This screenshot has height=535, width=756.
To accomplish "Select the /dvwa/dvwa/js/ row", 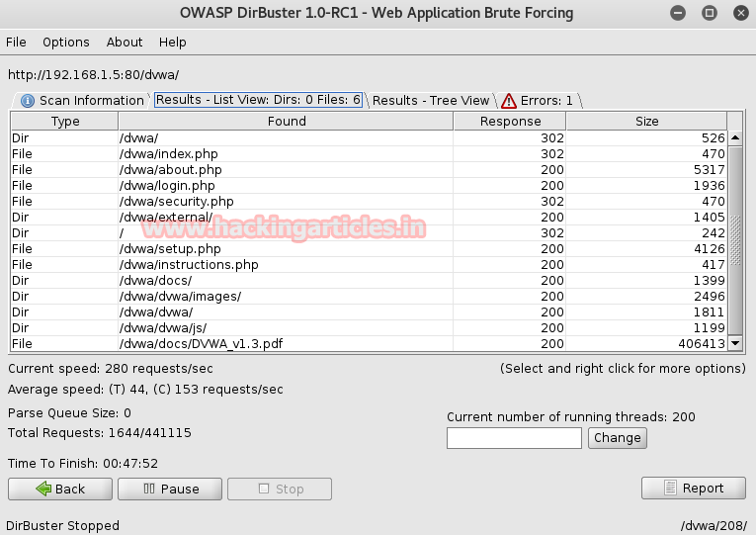I will pos(369,328).
